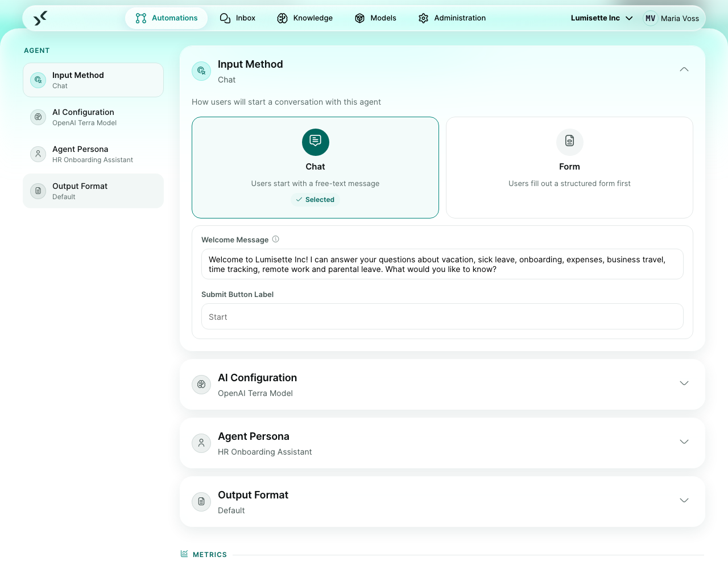The image size is (728, 569).
Task: Select Output Format in the agent sidebar
Action: point(93,191)
